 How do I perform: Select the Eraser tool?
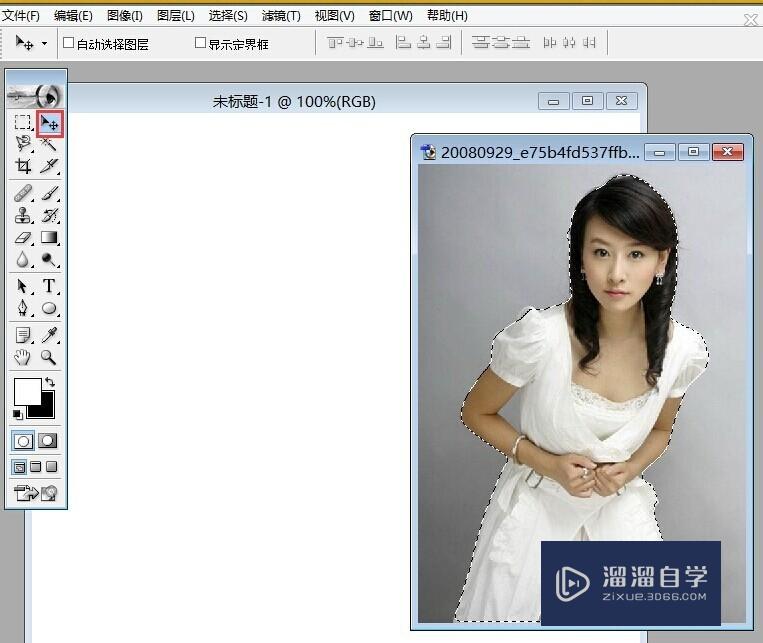pyautogui.click(x=22, y=238)
